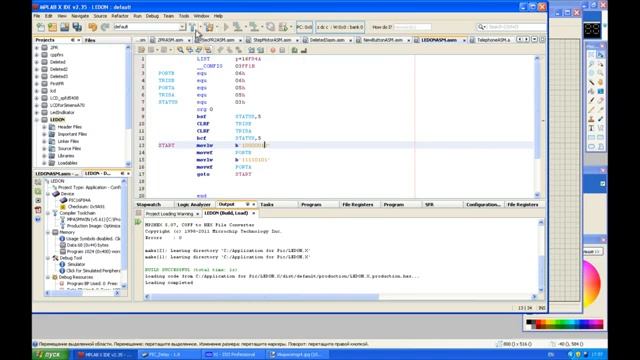640x360 pixels.
Task: Open the editor tabs list dropdown
Action: pyautogui.click(x=534, y=40)
